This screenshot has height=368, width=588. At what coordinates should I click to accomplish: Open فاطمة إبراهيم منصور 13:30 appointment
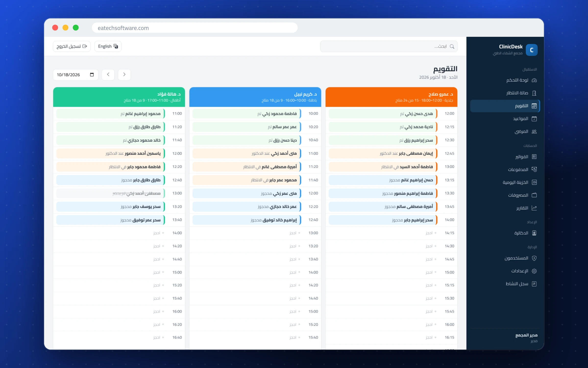pyautogui.click(x=383, y=193)
